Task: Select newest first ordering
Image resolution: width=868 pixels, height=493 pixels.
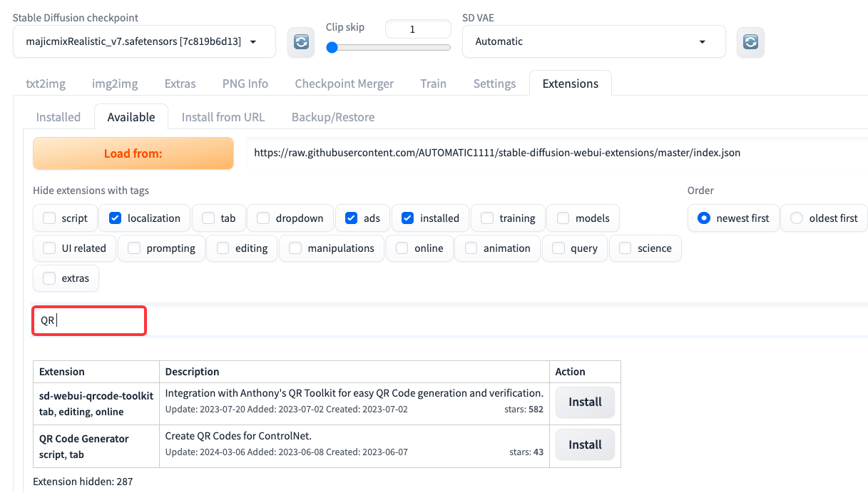Action: pyautogui.click(x=704, y=218)
